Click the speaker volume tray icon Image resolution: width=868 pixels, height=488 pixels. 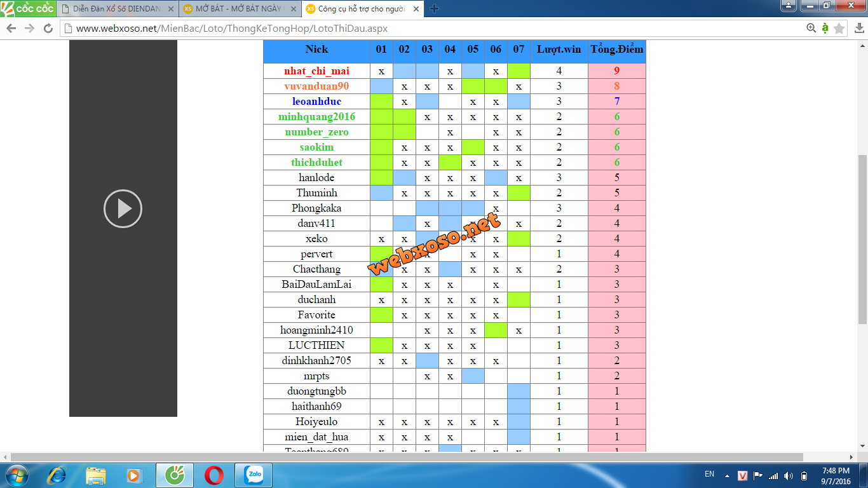[789, 475]
